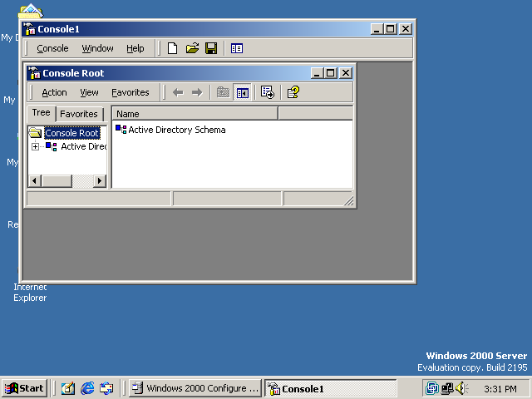532x399 pixels.
Task: Switch to the Tree tab
Action: click(x=41, y=113)
